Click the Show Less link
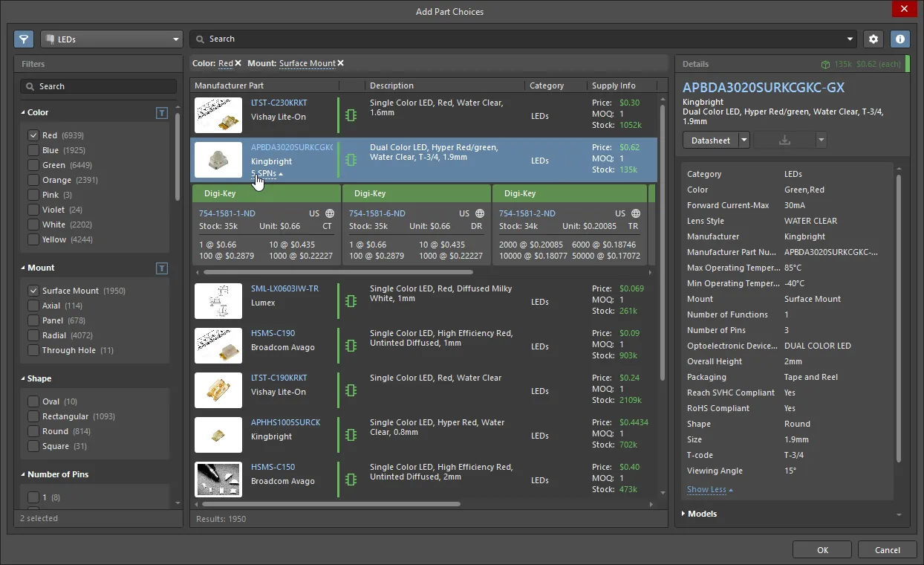The width and height of the screenshot is (924, 565). click(x=707, y=490)
